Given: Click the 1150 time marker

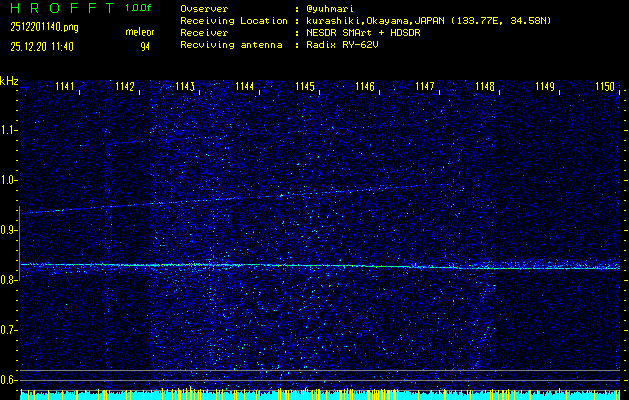Looking at the screenshot, I should [605, 87].
